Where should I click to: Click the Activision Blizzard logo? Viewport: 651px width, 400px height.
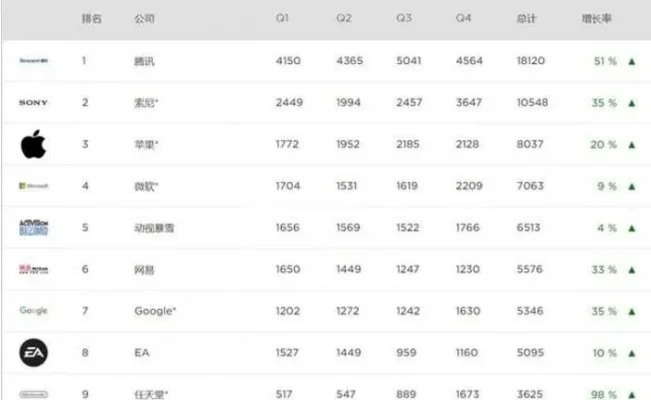[x=34, y=228]
